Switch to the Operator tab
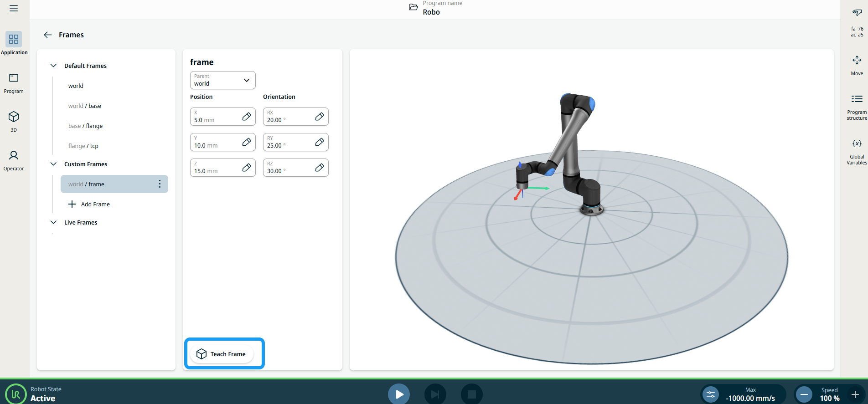This screenshot has width=868, height=404. coord(14,160)
